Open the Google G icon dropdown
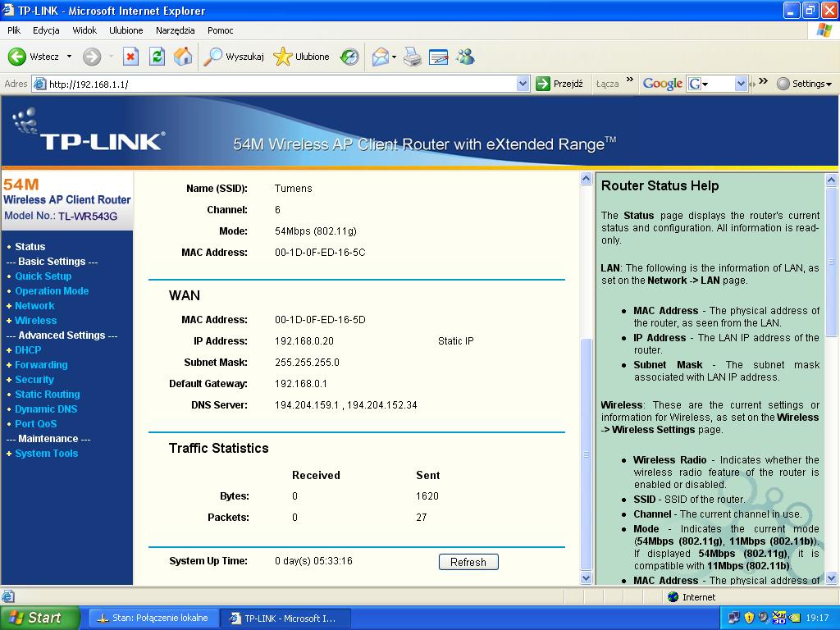Screen dimensions: 840x630 pos(705,84)
